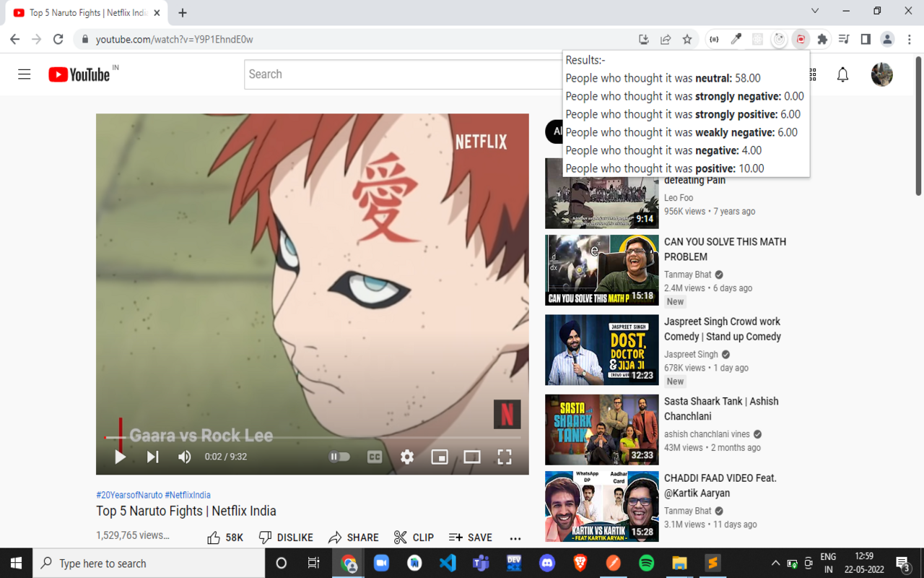Open media controls music queue icon

point(844,39)
